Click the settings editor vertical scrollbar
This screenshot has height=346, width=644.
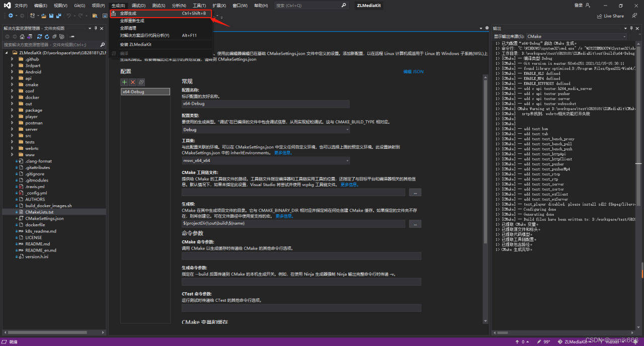486,161
